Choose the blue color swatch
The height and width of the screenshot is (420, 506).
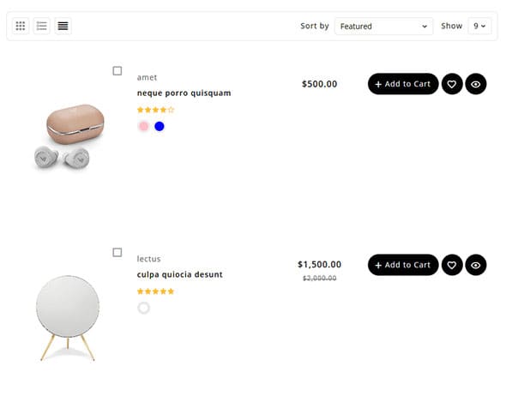[160, 126]
